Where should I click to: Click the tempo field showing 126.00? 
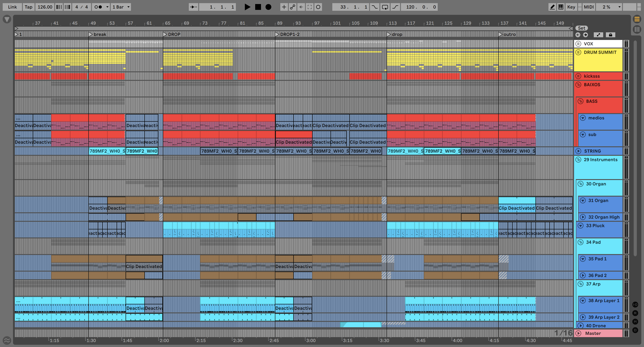tap(45, 7)
